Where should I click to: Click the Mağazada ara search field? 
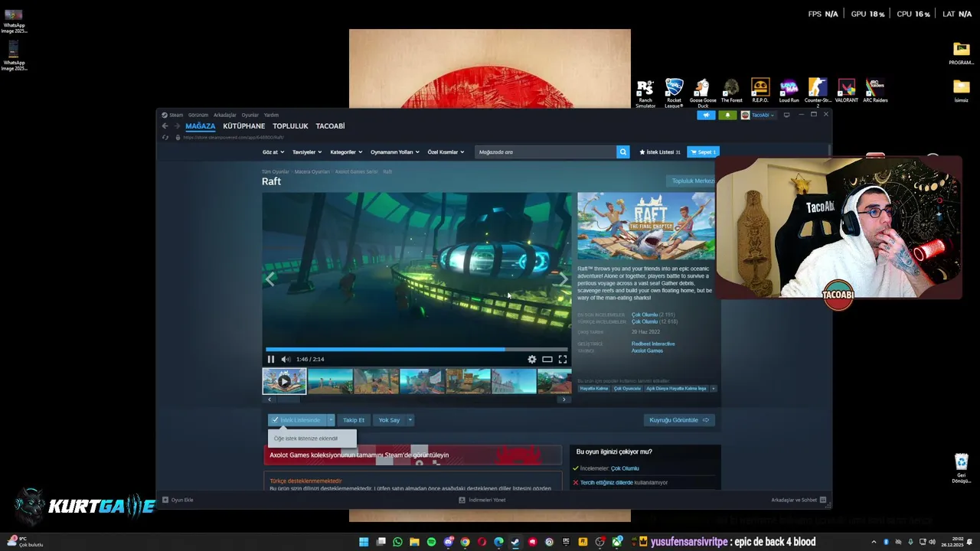tap(545, 152)
